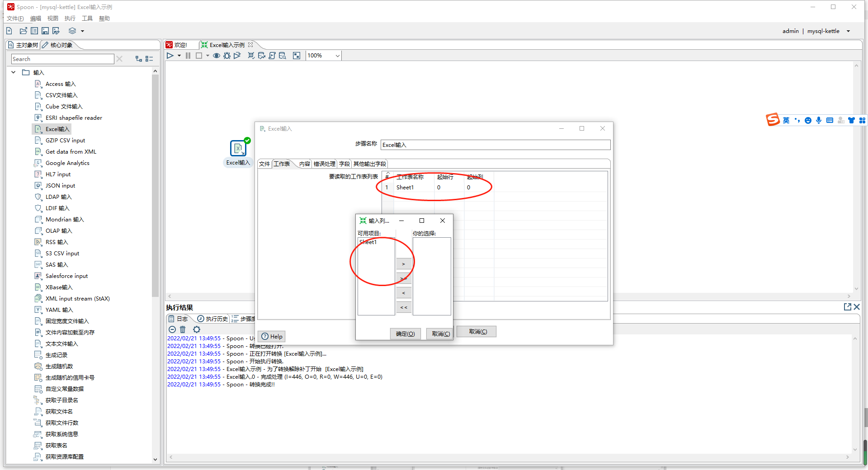
Task: Collapse the 输入 folder in tree
Action: [14, 72]
